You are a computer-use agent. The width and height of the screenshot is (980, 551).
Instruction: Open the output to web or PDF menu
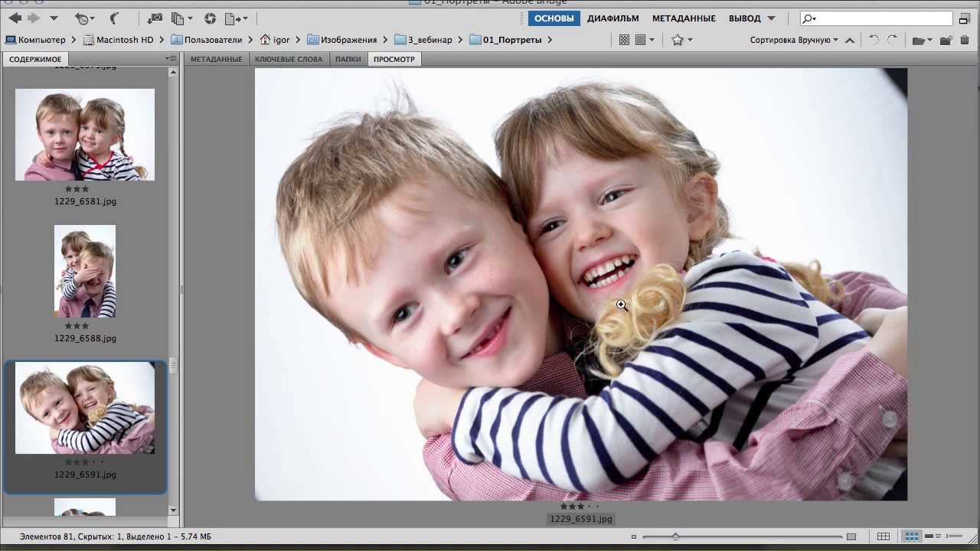click(236, 18)
